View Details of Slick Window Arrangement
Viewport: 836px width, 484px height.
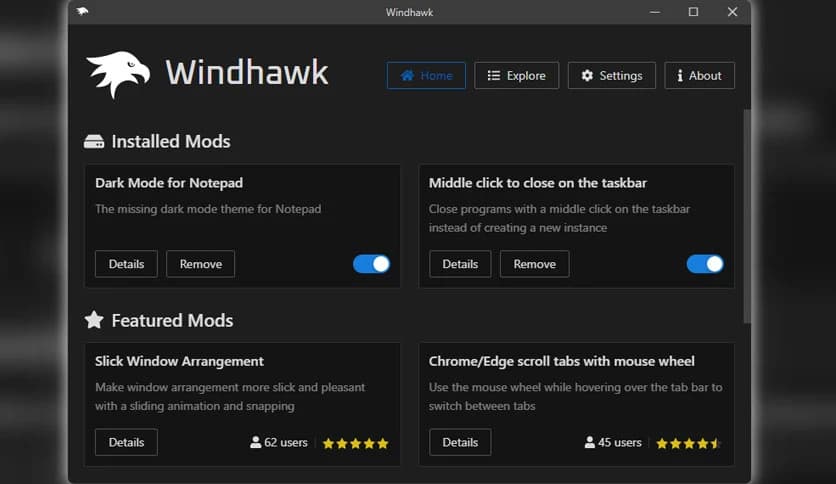coord(126,442)
